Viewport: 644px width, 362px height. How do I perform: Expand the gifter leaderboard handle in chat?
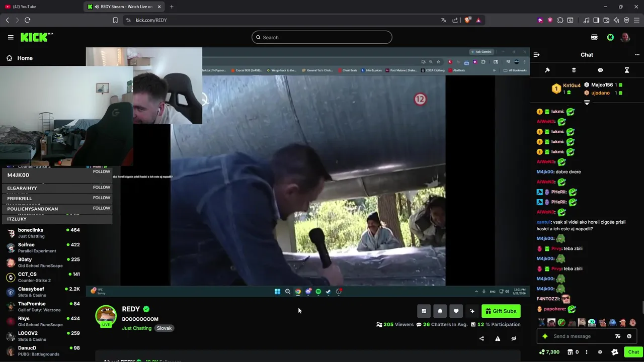(587, 102)
